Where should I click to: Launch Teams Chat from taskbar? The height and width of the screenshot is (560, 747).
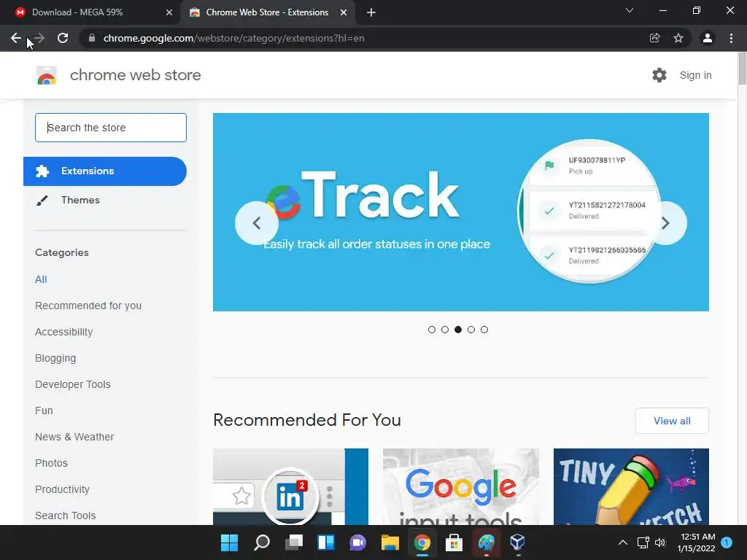point(357,542)
